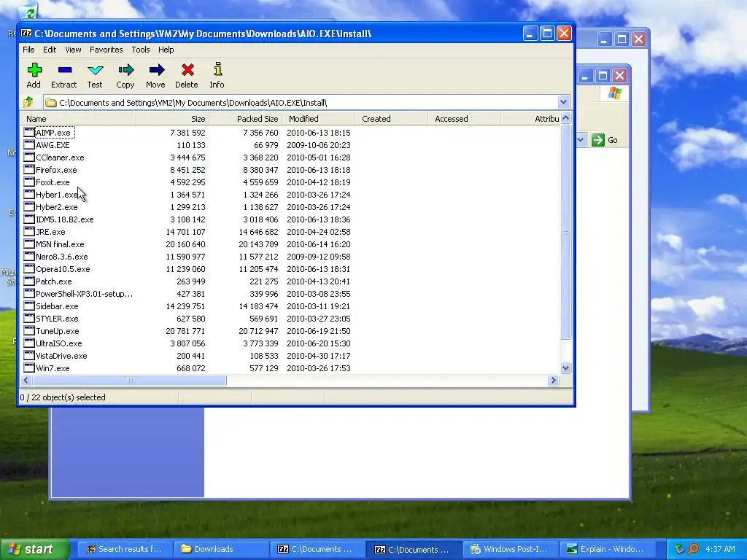
Task: Click the 0 / 22 object(s) selected status text
Action: click(63, 397)
